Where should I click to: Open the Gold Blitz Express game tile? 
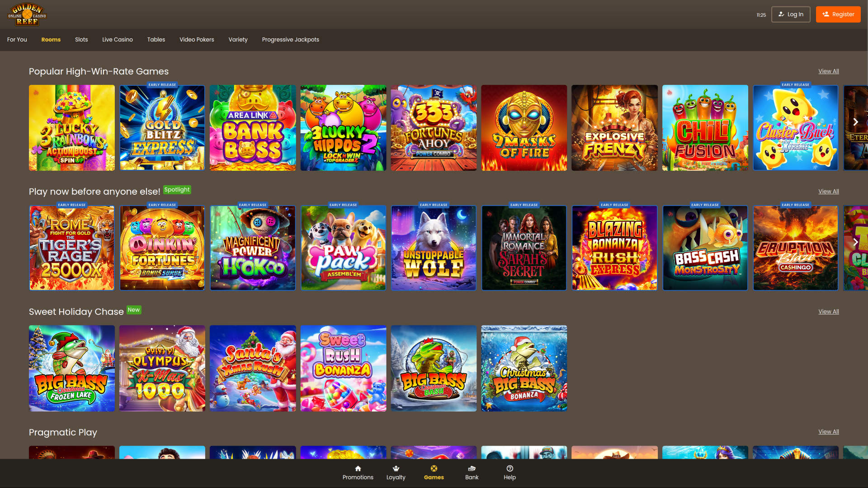pyautogui.click(x=162, y=127)
